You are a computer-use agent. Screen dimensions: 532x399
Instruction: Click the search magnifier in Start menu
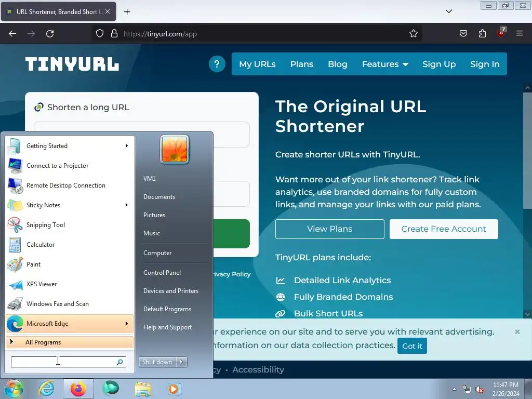120,362
